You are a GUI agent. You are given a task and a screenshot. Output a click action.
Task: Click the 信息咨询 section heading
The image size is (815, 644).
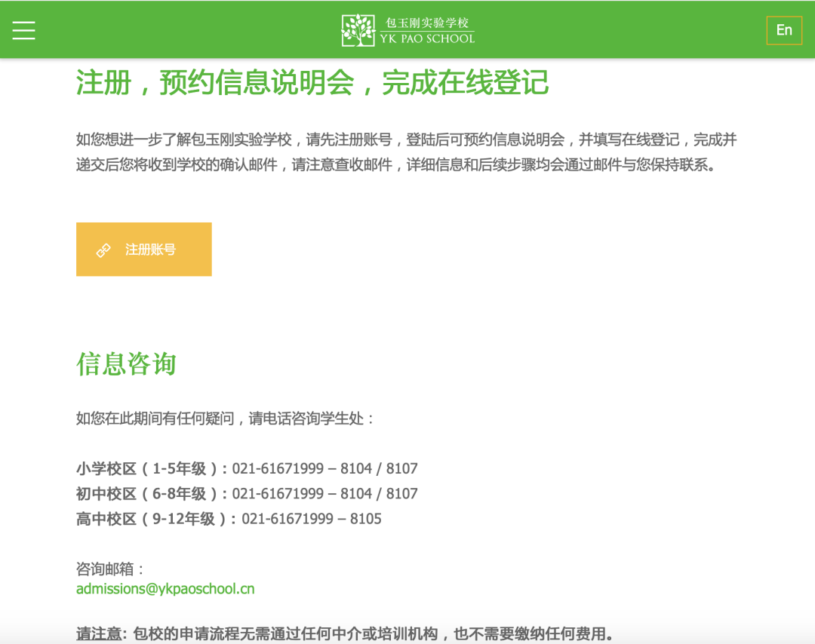pos(126,364)
